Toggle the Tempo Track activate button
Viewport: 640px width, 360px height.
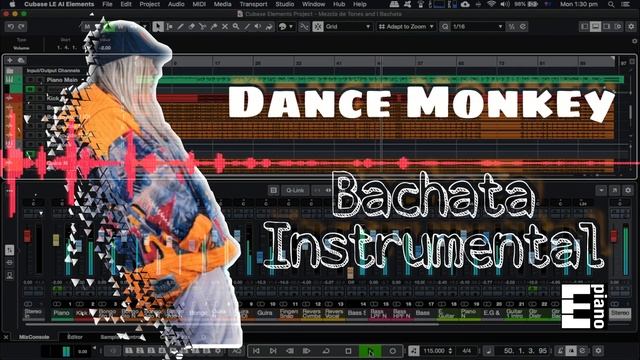[413, 351]
